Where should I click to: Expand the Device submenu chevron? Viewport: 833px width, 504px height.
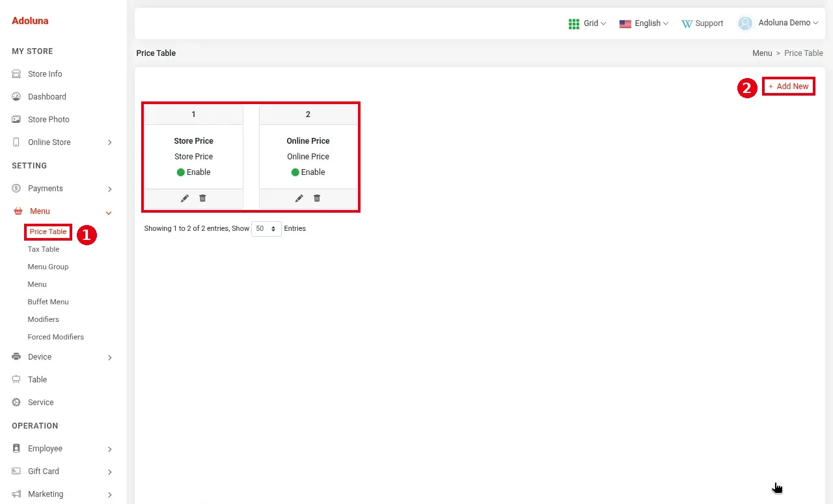click(109, 358)
